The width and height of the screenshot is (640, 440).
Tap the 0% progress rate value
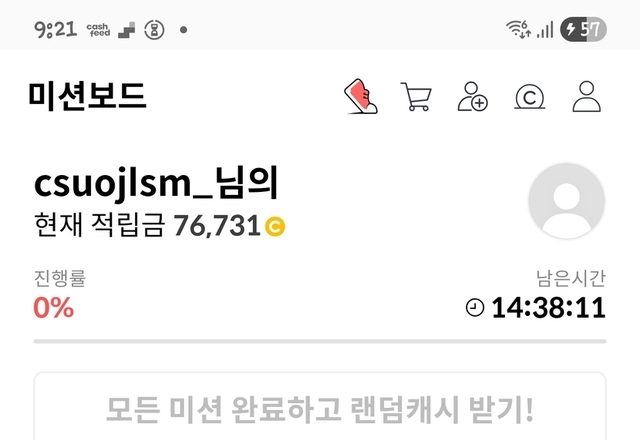pyautogui.click(x=53, y=307)
